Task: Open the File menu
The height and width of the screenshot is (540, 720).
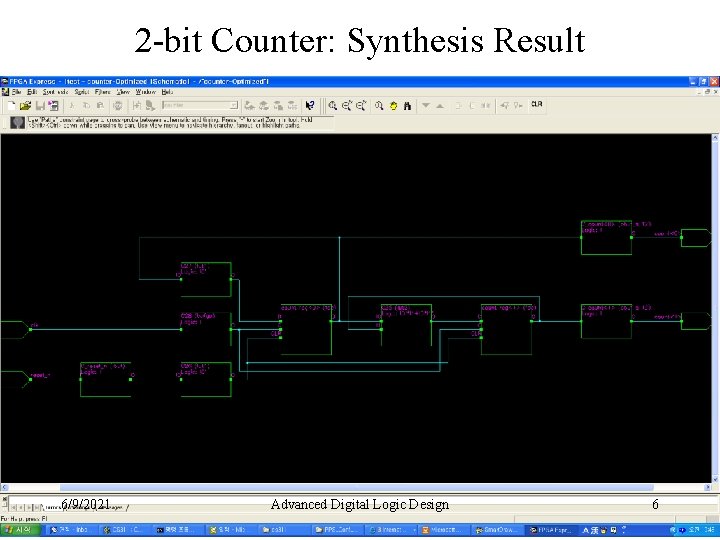Action: pos(17,92)
